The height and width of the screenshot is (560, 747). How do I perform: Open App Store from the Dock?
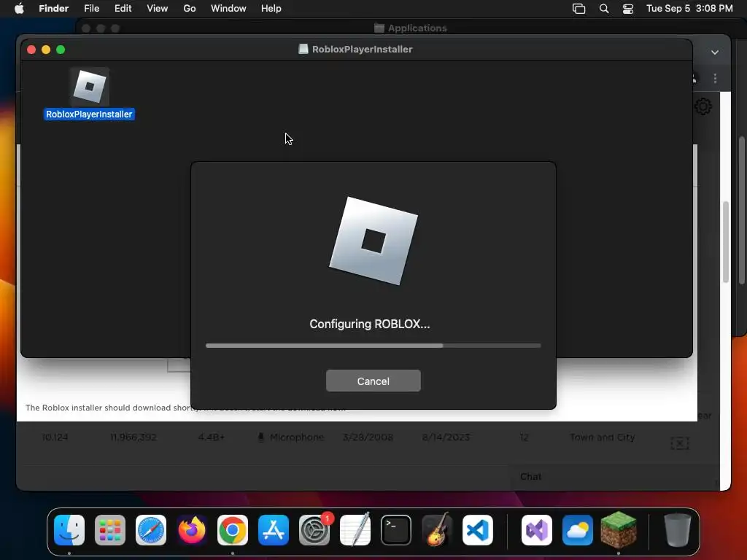[274, 530]
